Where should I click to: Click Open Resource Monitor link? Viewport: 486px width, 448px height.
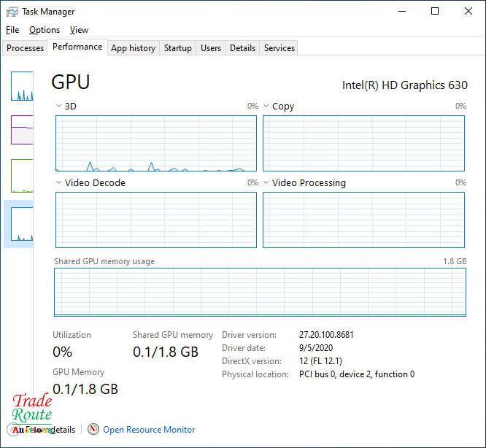149,430
